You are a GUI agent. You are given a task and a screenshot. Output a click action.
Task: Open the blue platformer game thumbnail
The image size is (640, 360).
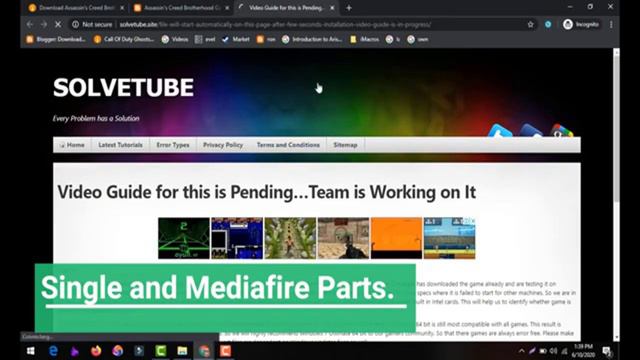click(449, 238)
